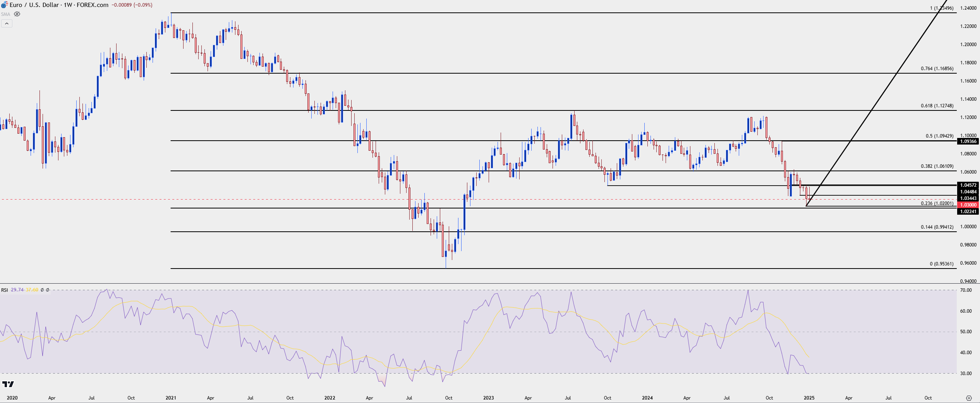The height and width of the screenshot is (403, 980).
Task: Click the price change −0.00089 (−0.09%)
Action: tap(132, 5)
